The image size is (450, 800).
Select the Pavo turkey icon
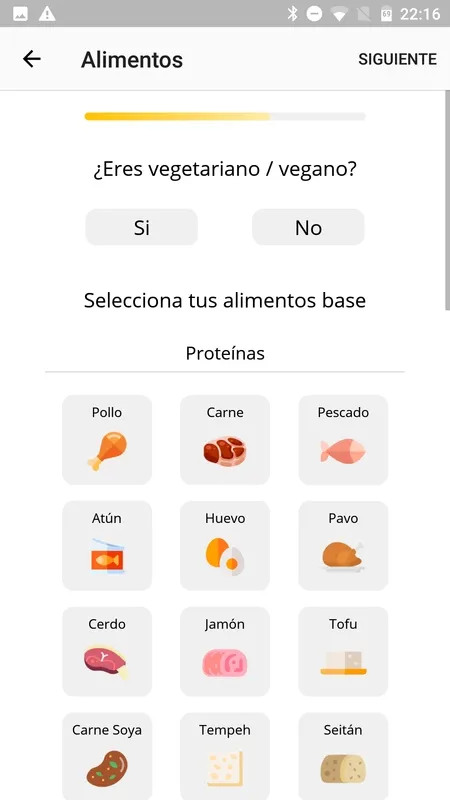343,557
